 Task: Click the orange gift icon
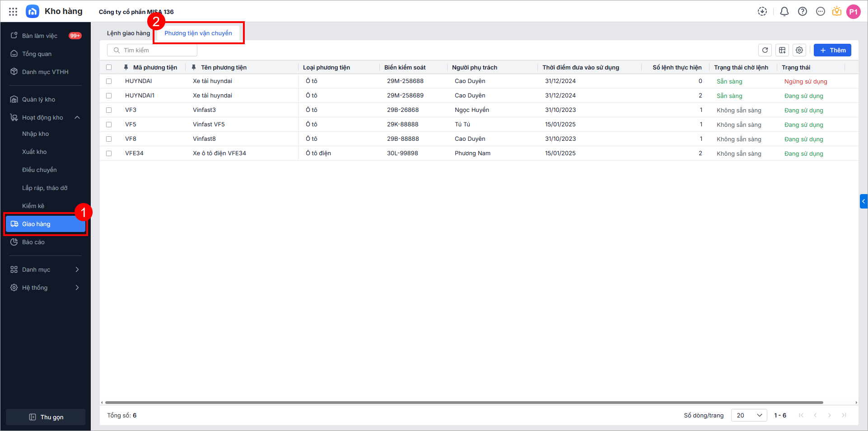point(837,12)
